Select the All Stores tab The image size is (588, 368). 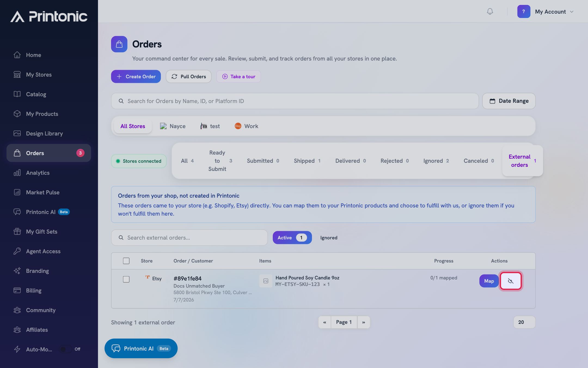133,126
